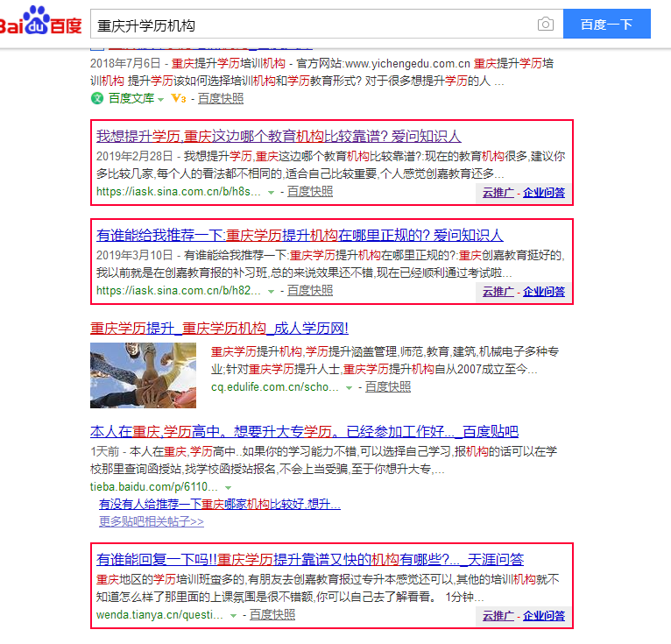Open 百度快照 for iask.sina.com.cn/b/h82 result

point(310,290)
